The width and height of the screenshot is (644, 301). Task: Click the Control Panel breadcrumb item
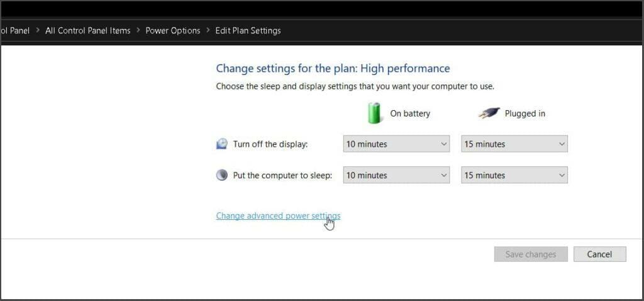click(15, 31)
